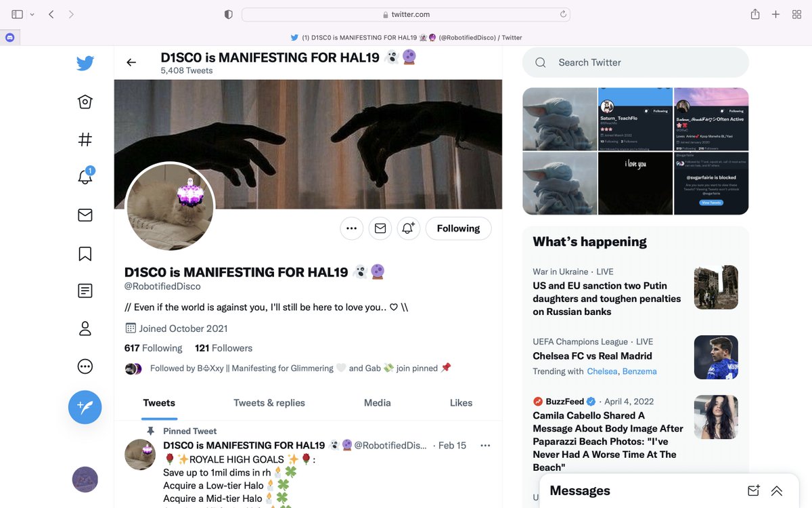Reload page from address bar
Screen dimensions: 812x508
tap(562, 14)
